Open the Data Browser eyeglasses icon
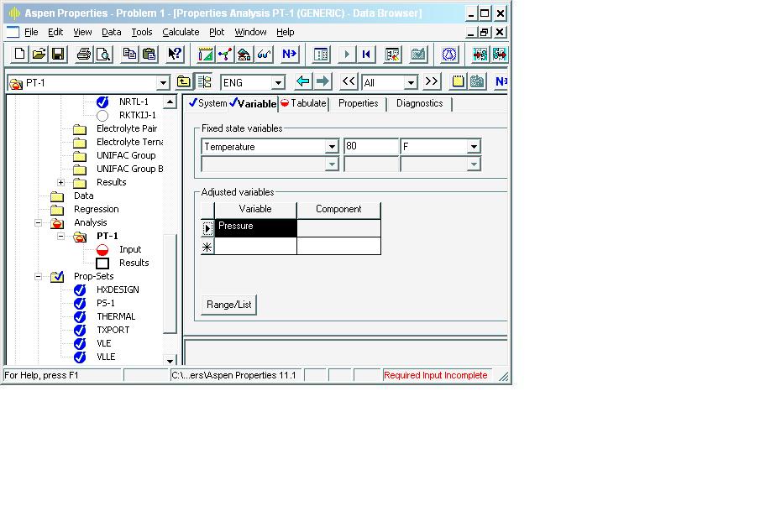Image resolution: width=776 pixels, height=532 pixels. (x=264, y=54)
